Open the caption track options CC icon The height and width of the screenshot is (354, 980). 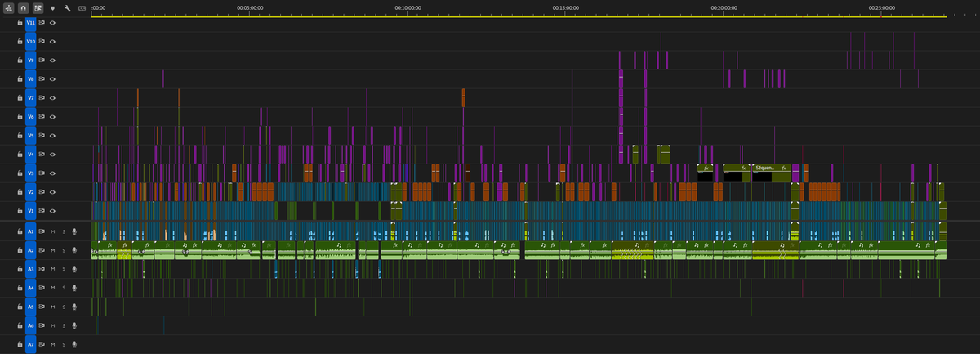pyautogui.click(x=82, y=7)
